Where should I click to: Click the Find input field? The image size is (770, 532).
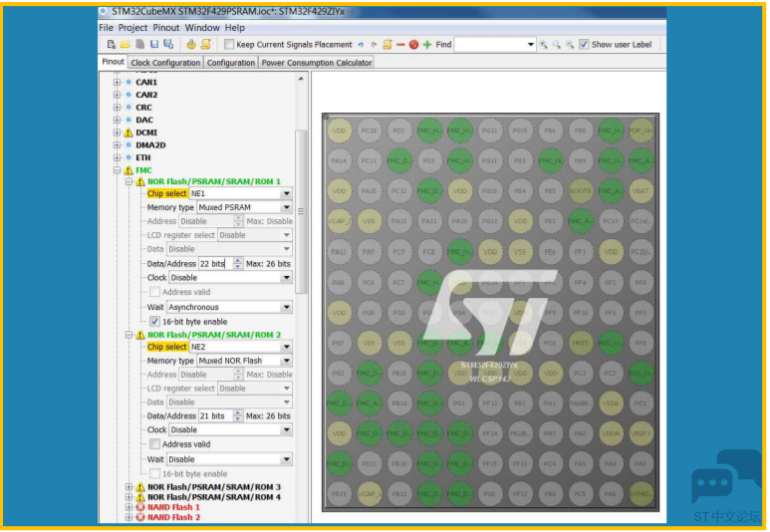pos(490,45)
